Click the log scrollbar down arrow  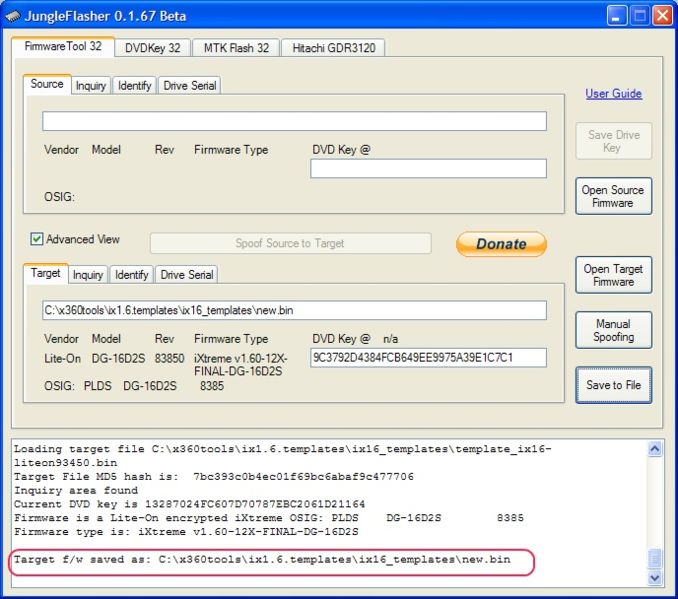click(x=655, y=578)
